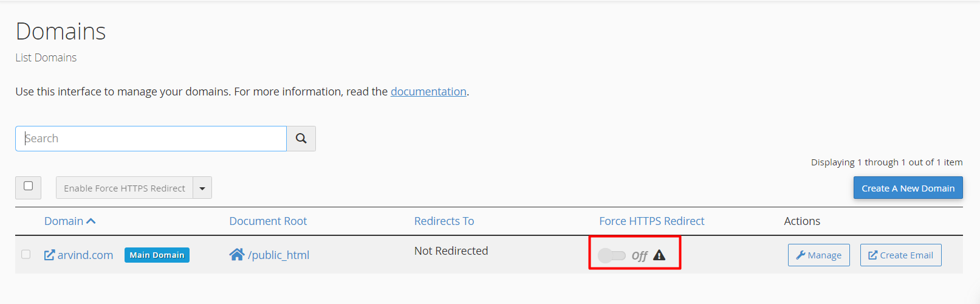This screenshot has height=304, width=980.
Task: Sort by the Domain column header
Action: [x=64, y=221]
